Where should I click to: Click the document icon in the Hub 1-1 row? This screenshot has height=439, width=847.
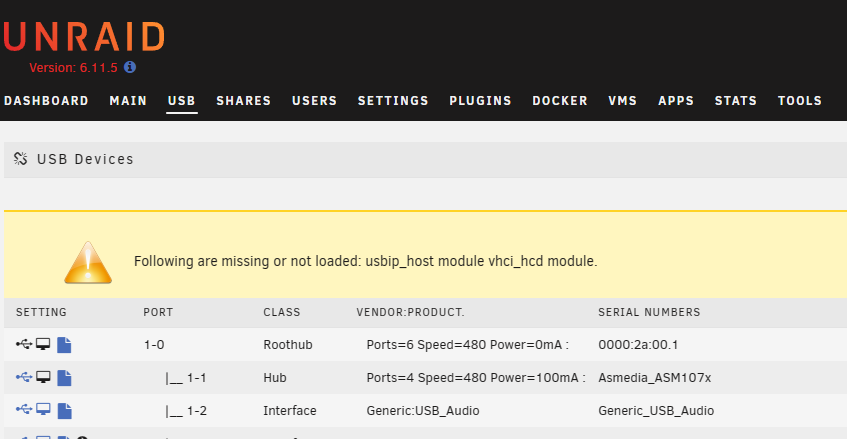coord(64,377)
